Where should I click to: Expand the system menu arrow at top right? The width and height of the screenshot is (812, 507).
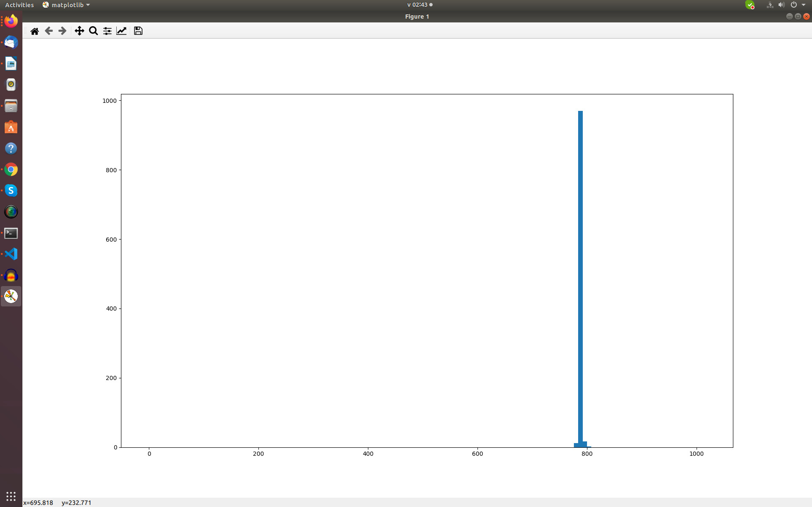click(x=804, y=5)
